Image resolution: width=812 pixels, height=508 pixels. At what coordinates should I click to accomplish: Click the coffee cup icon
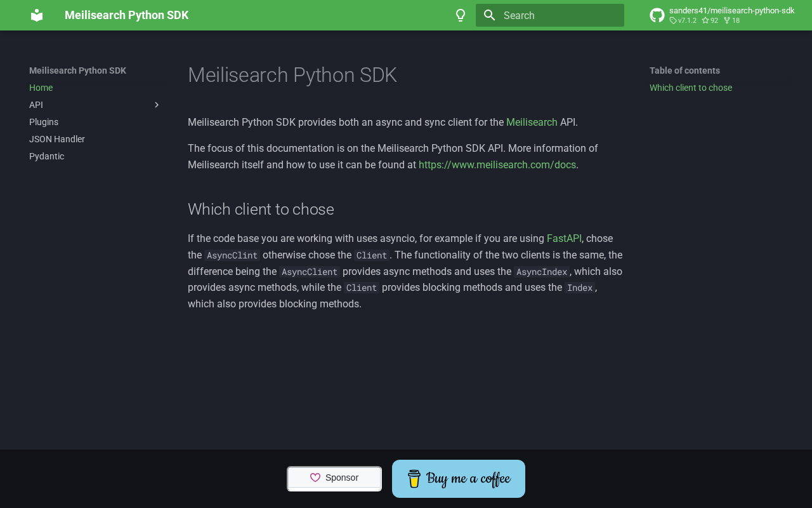click(414, 479)
